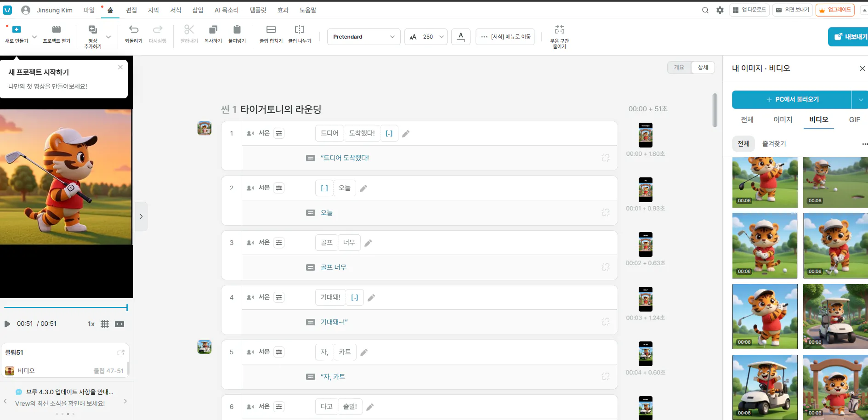Click the 새로 만들기 new project icon
This screenshot has height=420, width=868.
[17, 29]
